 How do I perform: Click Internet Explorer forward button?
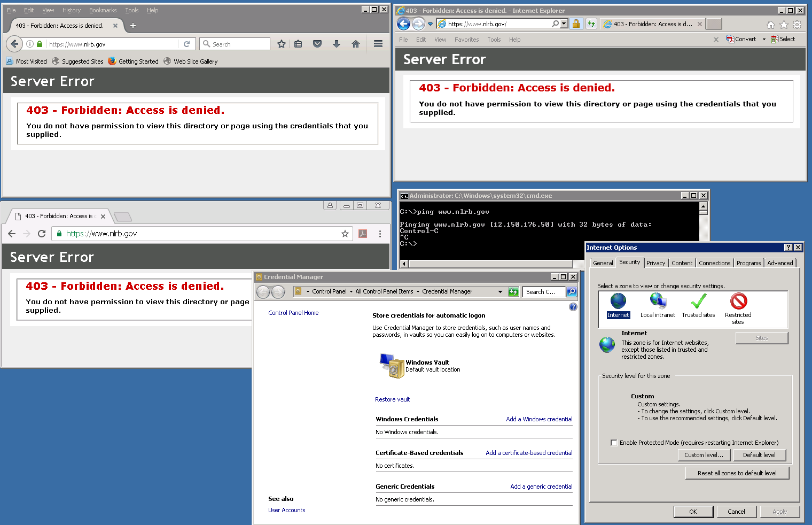[x=418, y=24]
